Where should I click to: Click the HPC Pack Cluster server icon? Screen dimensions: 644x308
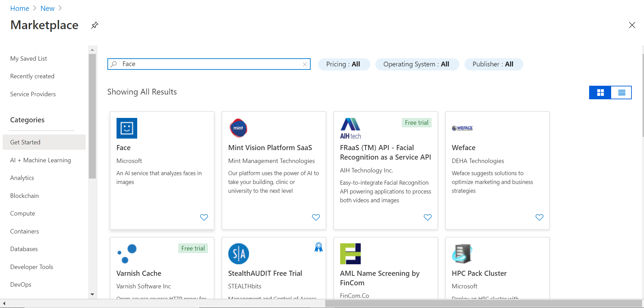462,254
